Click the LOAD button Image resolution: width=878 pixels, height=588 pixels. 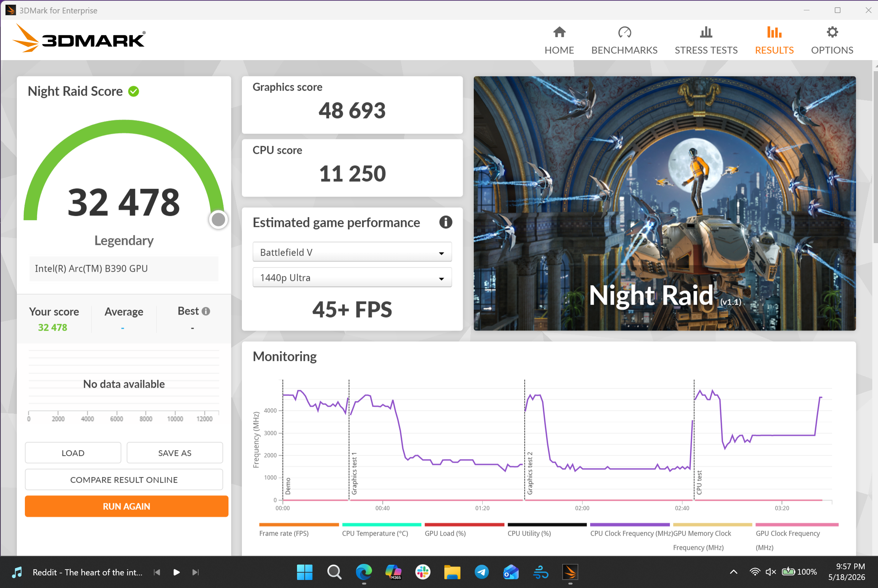pos(73,453)
